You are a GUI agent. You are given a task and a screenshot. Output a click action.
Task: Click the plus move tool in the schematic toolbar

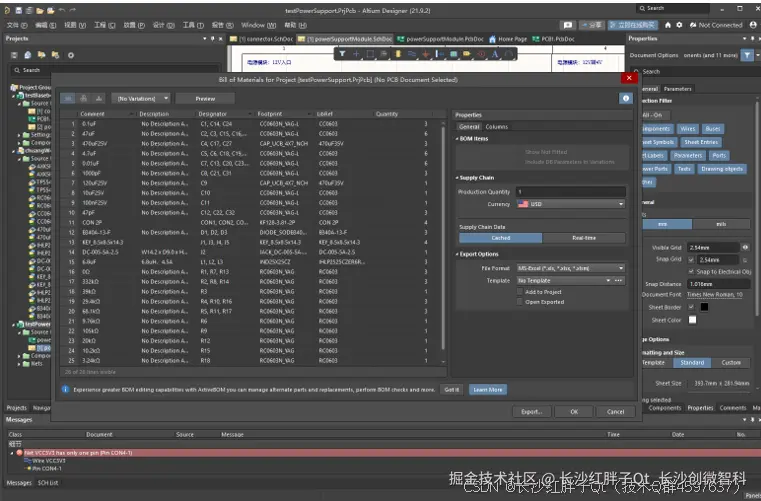click(x=356, y=54)
